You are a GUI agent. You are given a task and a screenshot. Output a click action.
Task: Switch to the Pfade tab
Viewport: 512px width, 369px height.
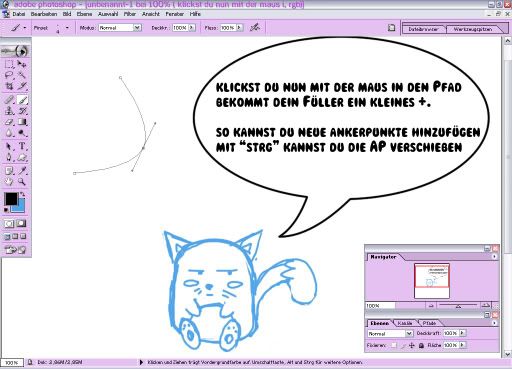point(429,323)
